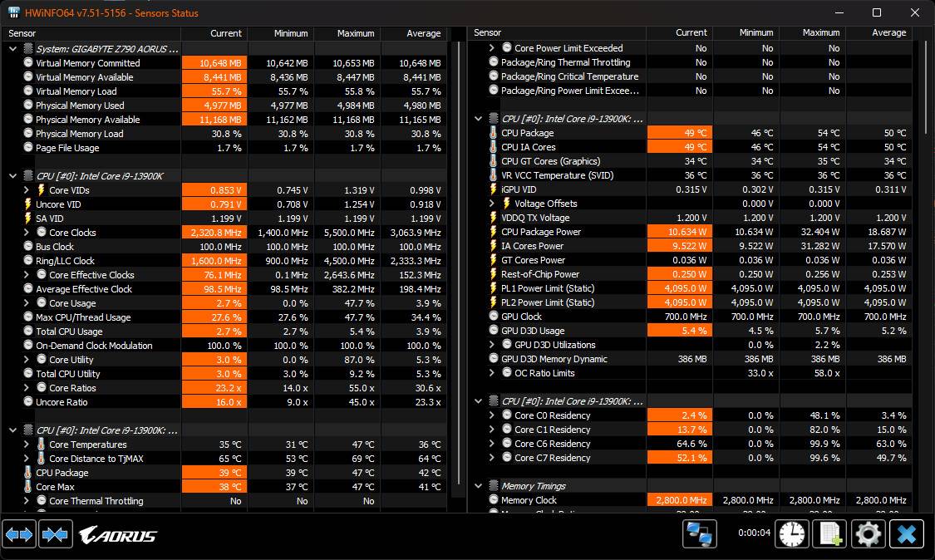Image resolution: width=935 pixels, height=560 pixels.
Task: Click the shrink columns arrows icon
Action: click(55, 534)
